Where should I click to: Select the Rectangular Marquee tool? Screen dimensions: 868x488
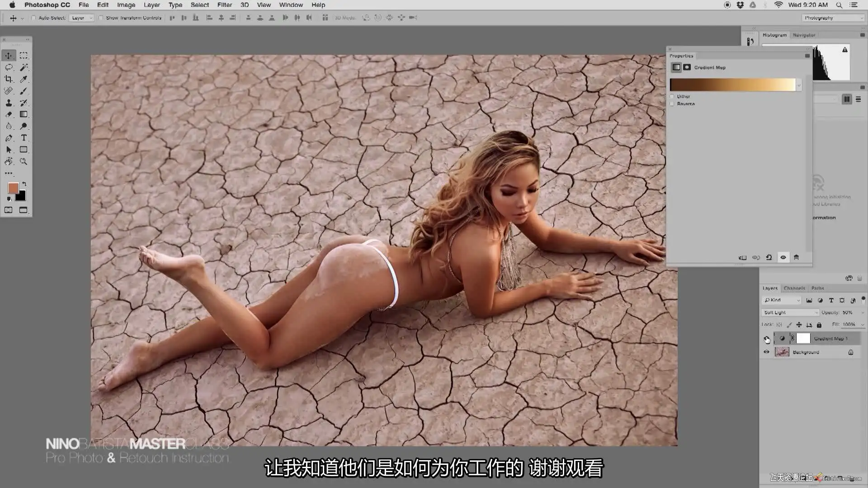tap(24, 56)
